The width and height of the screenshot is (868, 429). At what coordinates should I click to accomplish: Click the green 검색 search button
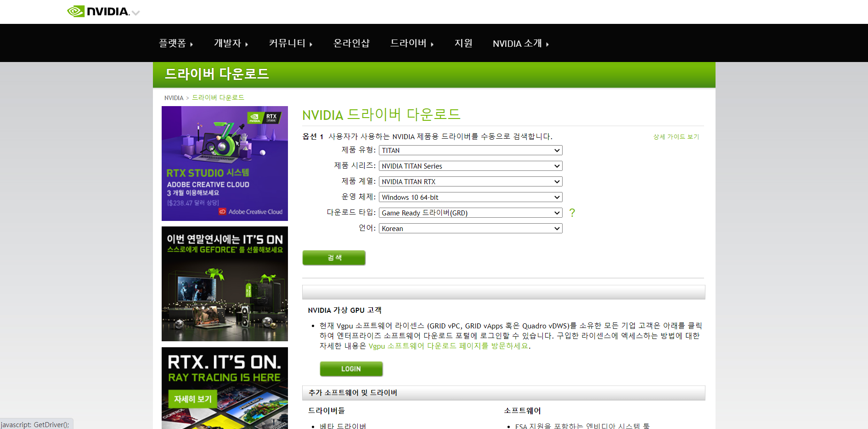coord(334,258)
